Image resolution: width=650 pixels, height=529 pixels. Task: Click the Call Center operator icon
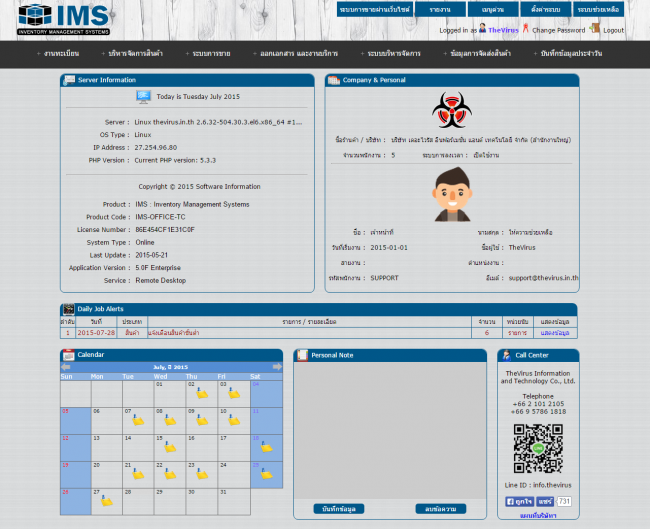[507, 355]
